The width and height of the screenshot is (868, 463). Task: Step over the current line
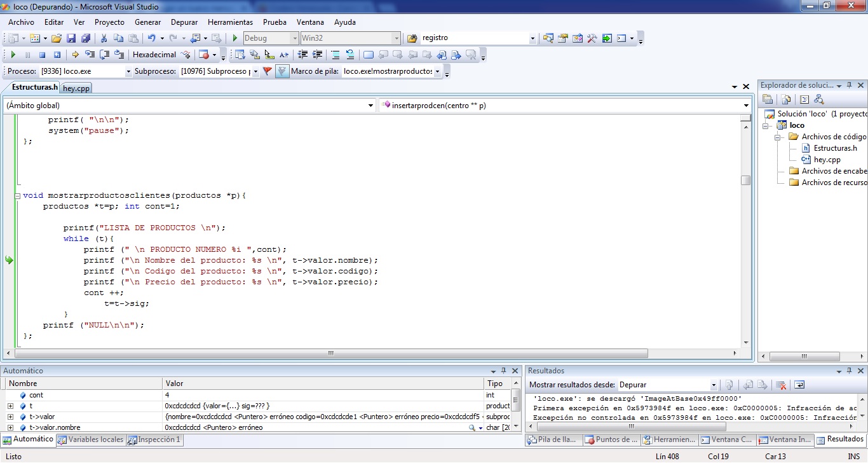click(104, 55)
